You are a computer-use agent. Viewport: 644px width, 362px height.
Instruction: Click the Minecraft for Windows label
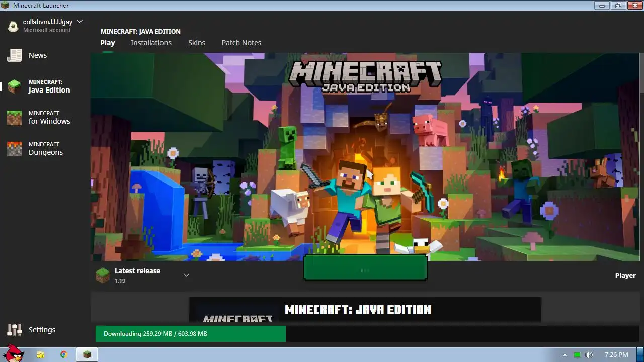(49, 117)
